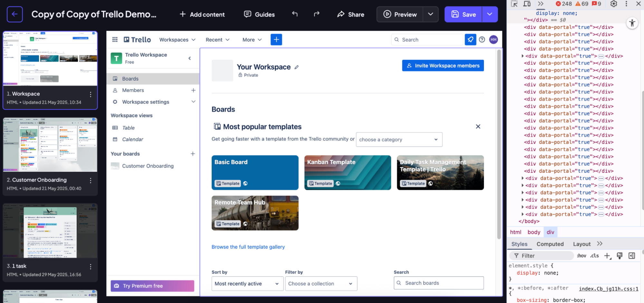Screen dimensions: 644x303
Task: Open the Preview options dropdown arrow
Action: (430, 14)
